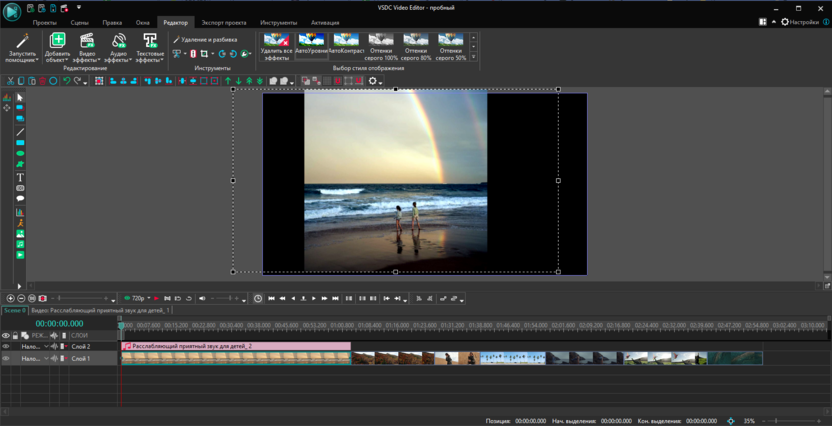Screen dimensions: 832x426
Task: Click the speech bubble tooltip tool
Action: (x=20, y=199)
